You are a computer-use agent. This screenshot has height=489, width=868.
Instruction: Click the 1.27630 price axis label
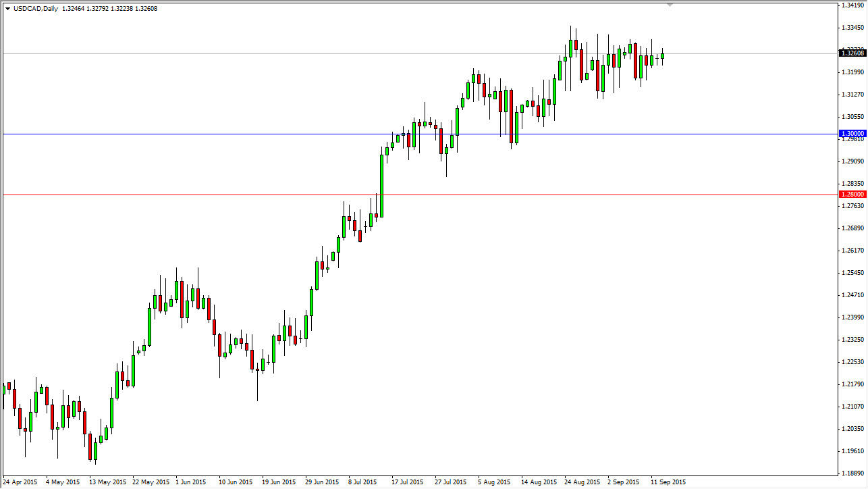[853, 206]
